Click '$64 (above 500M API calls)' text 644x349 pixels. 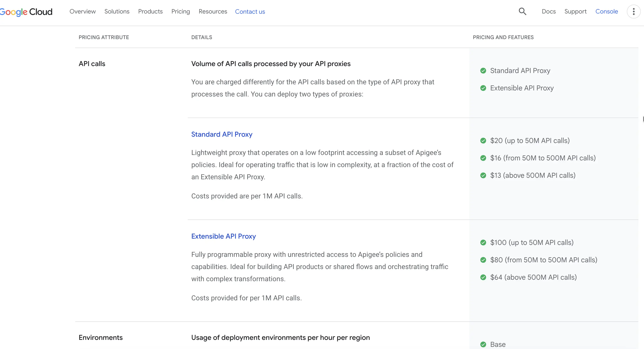click(x=533, y=277)
